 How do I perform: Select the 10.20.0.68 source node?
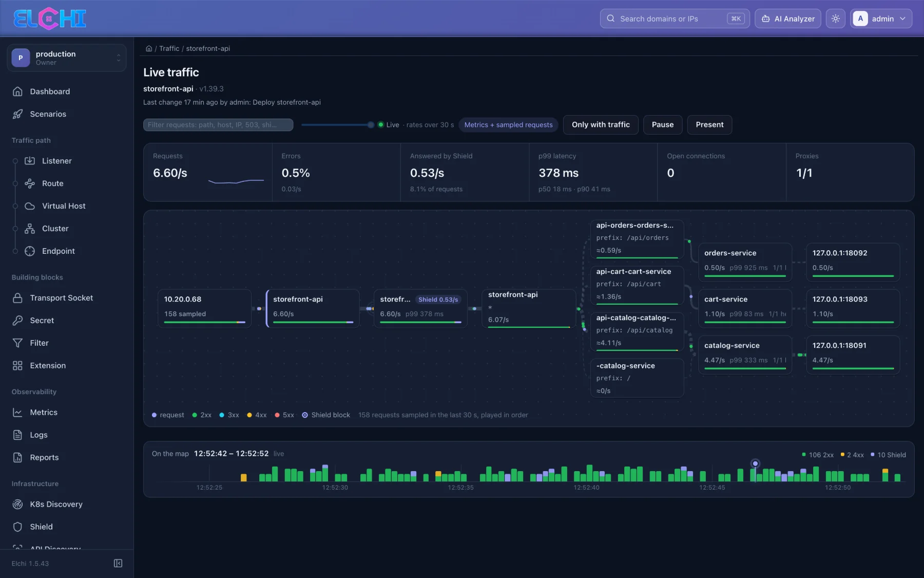[x=204, y=308]
